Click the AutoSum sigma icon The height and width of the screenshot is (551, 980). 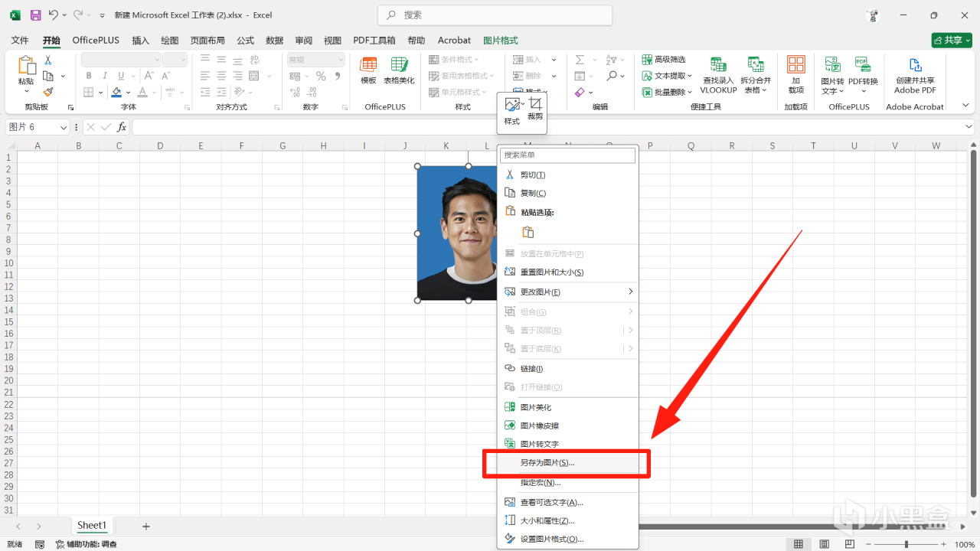click(x=580, y=60)
